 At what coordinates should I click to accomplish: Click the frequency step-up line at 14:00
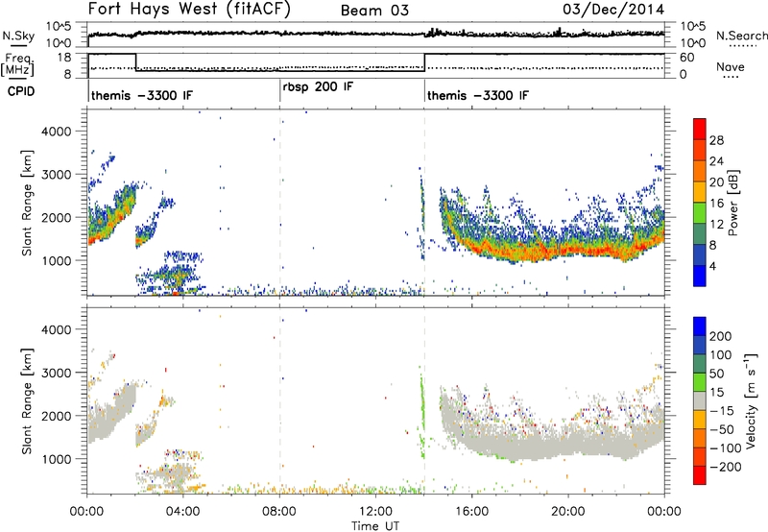coord(424,62)
